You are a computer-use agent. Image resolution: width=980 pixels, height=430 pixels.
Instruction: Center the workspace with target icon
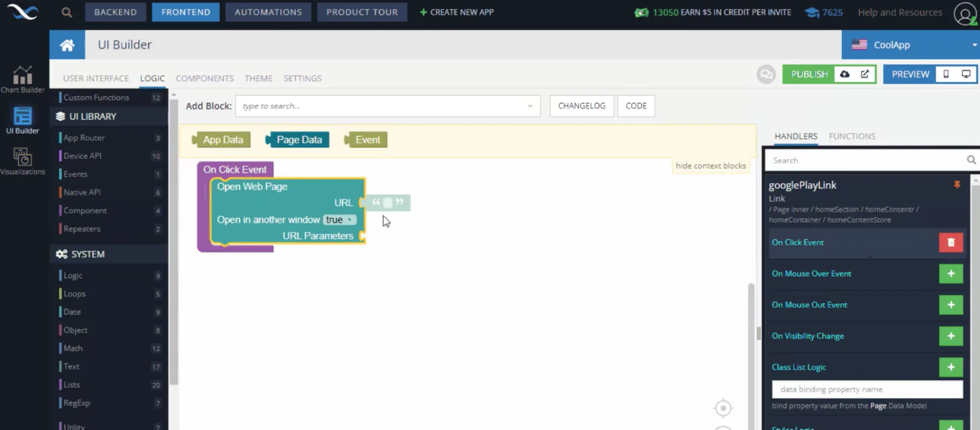point(723,408)
